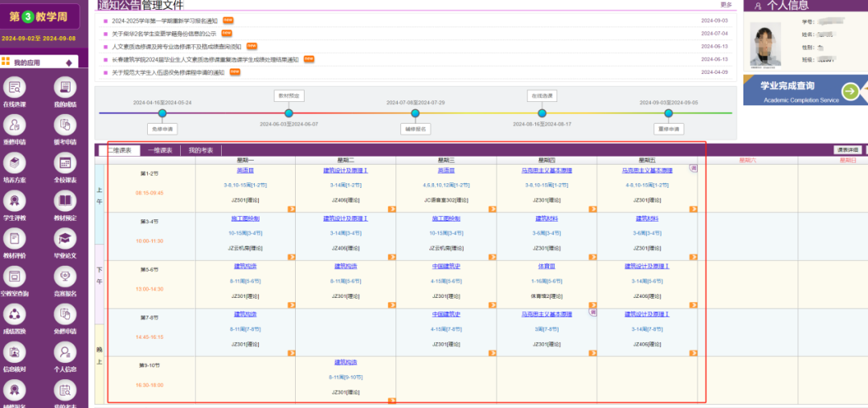Viewport: 868px width, 408px height.
Task: Open the 培养方案 sidebar icon
Action: click(14, 162)
